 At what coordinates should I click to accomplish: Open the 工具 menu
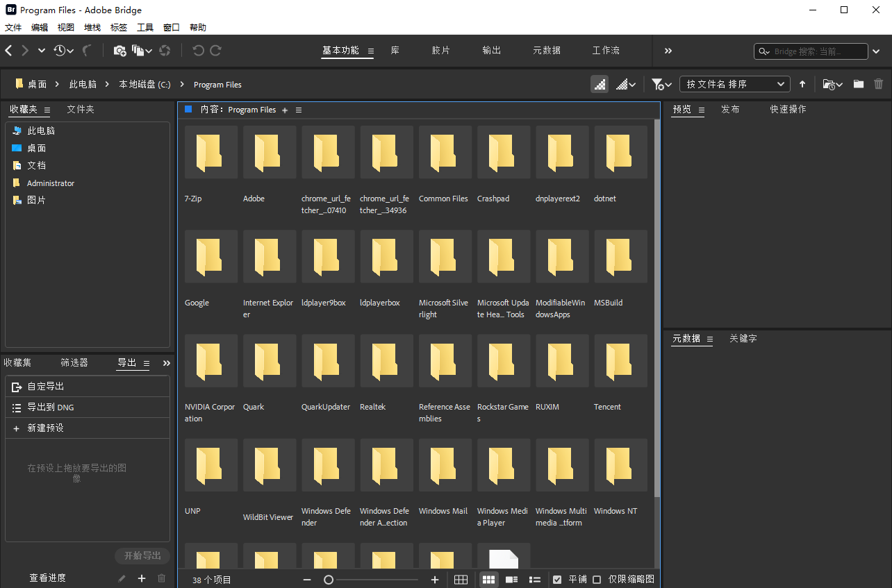pyautogui.click(x=144, y=27)
